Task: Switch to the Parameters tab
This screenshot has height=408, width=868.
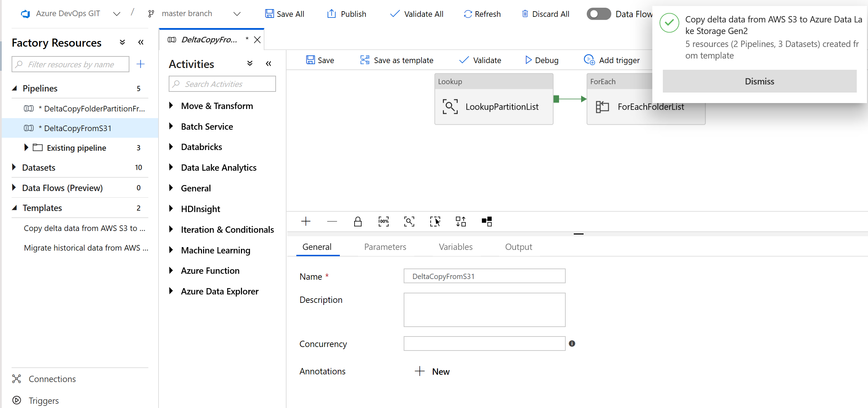Action: pyautogui.click(x=385, y=246)
